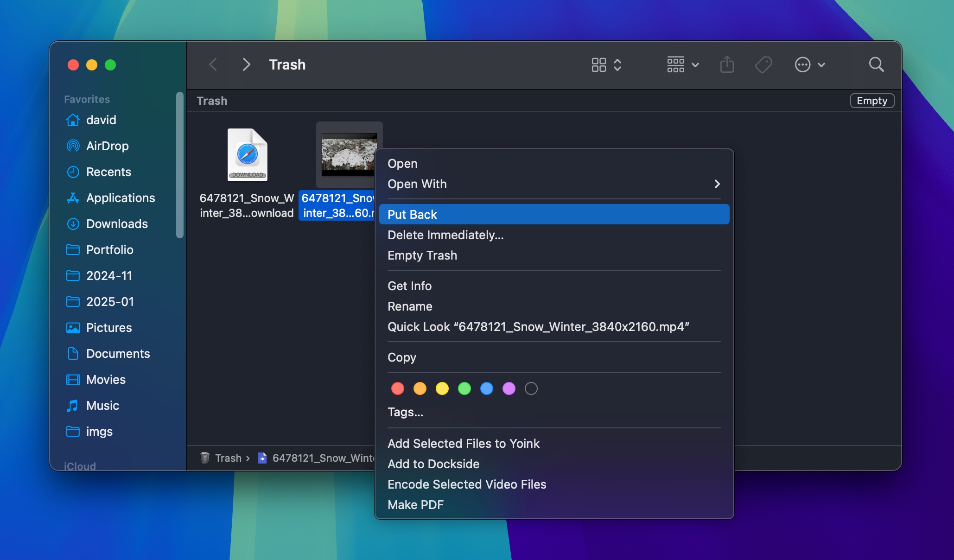This screenshot has height=560, width=954.
Task: Click the back navigation arrow
Action: point(213,64)
